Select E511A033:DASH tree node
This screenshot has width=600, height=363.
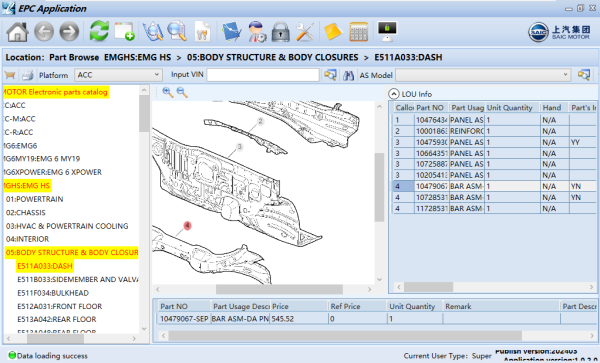coord(45,266)
